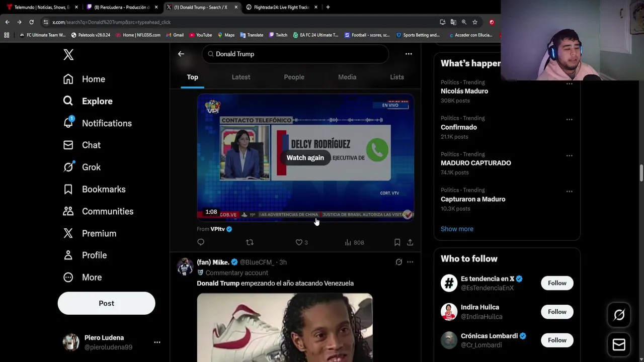The width and height of the screenshot is (644, 362).
Task: Click the X logo in the sidebar
Action: coord(68,55)
